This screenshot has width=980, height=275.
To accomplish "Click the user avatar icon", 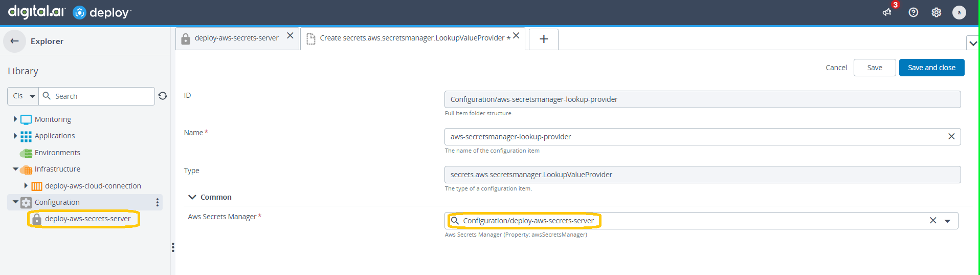I will point(959,12).
